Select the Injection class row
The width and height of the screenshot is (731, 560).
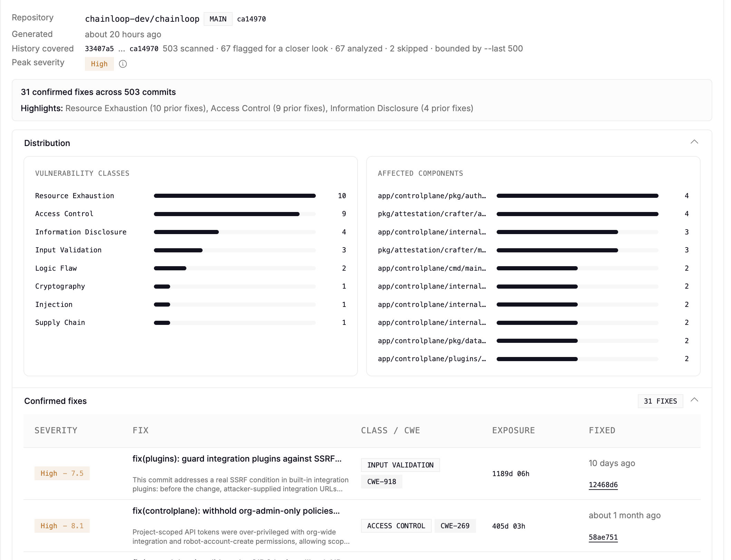(x=191, y=305)
